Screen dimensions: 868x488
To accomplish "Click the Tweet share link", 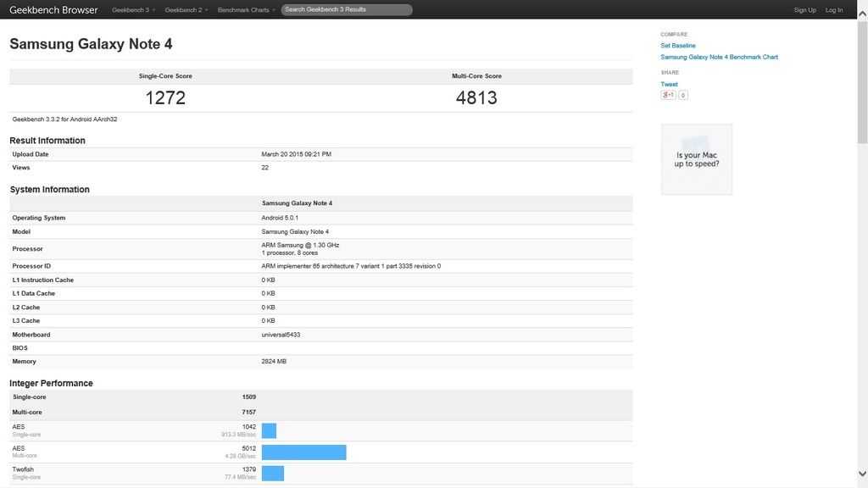I will (669, 84).
